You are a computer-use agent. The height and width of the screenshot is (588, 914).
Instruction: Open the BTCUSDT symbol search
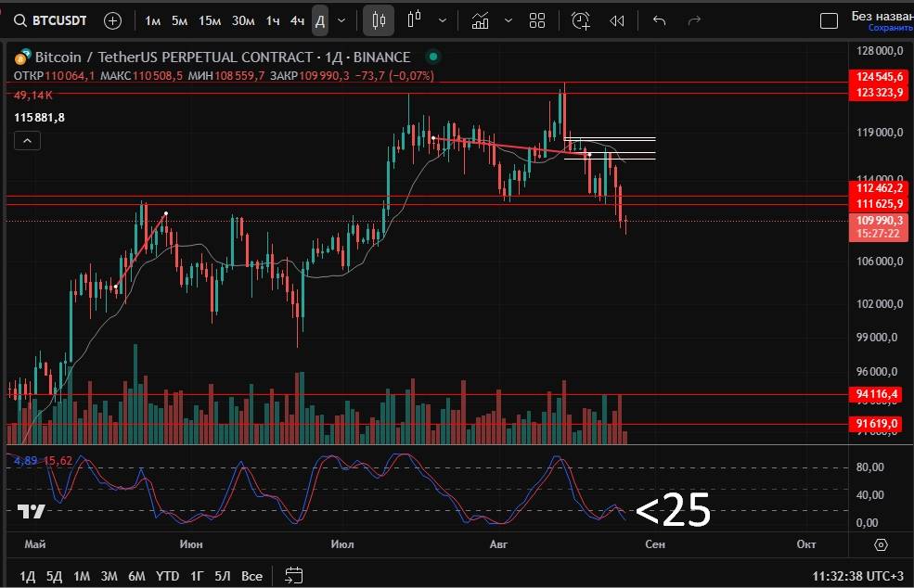(53, 20)
